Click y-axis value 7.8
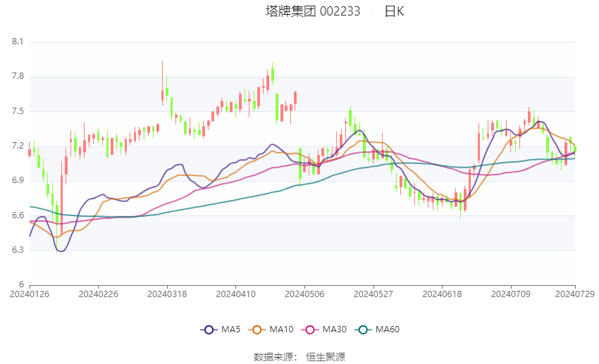 pyautogui.click(x=18, y=76)
